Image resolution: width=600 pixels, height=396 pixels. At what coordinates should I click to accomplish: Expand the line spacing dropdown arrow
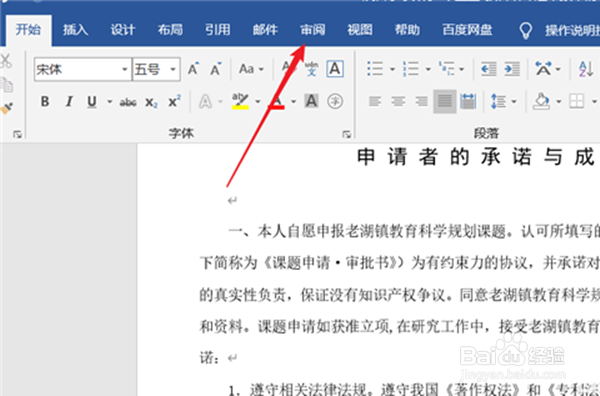tap(514, 102)
